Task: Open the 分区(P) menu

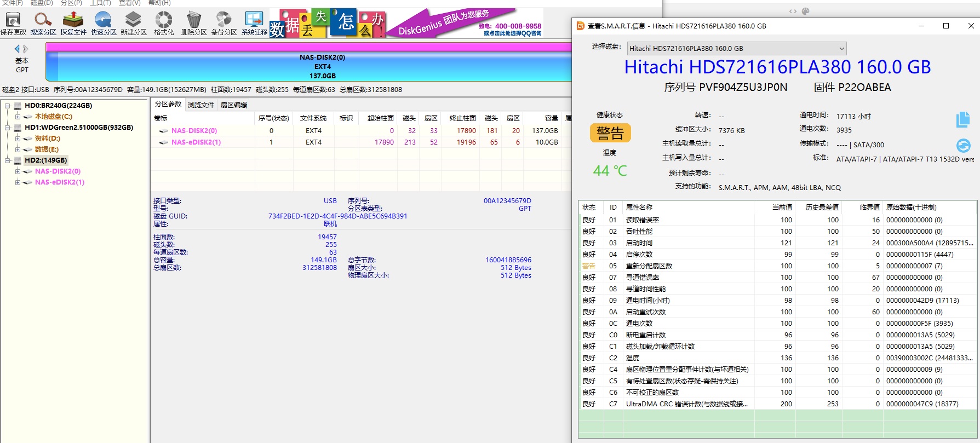Action: point(71,3)
